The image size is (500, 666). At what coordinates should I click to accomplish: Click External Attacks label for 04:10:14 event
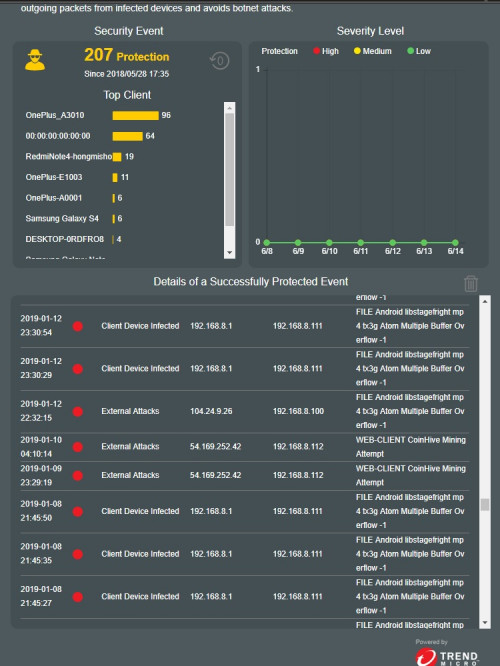(130, 447)
